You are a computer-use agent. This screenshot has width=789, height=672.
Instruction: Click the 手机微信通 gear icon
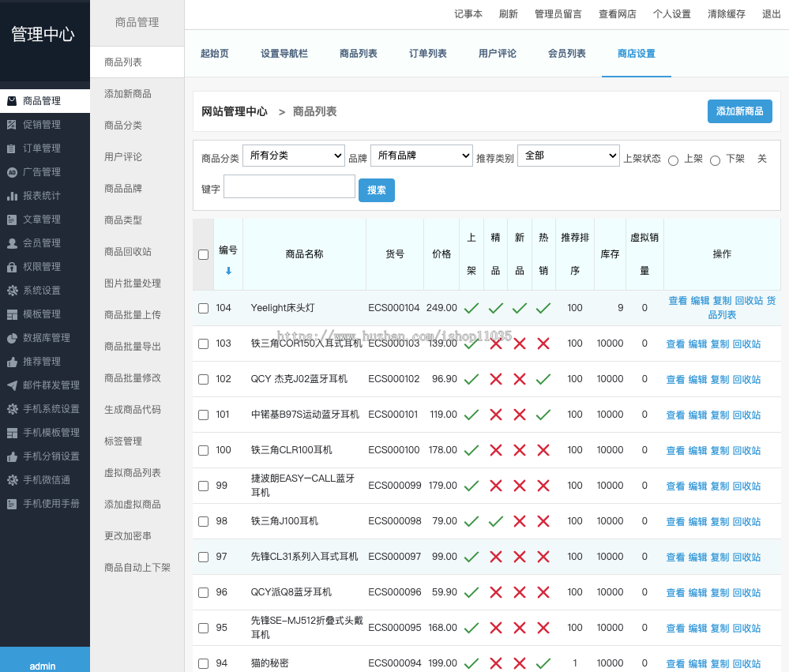(x=12, y=480)
